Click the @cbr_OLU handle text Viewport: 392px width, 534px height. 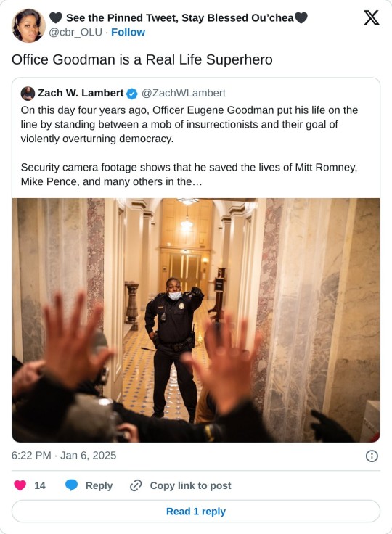[75, 32]
